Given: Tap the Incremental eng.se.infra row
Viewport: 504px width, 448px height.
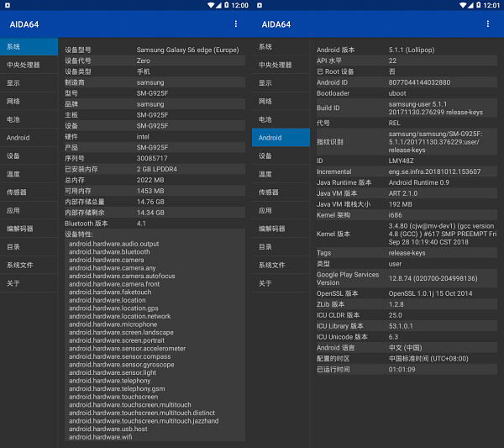Looking at the screenshot, I should (407, 171).
